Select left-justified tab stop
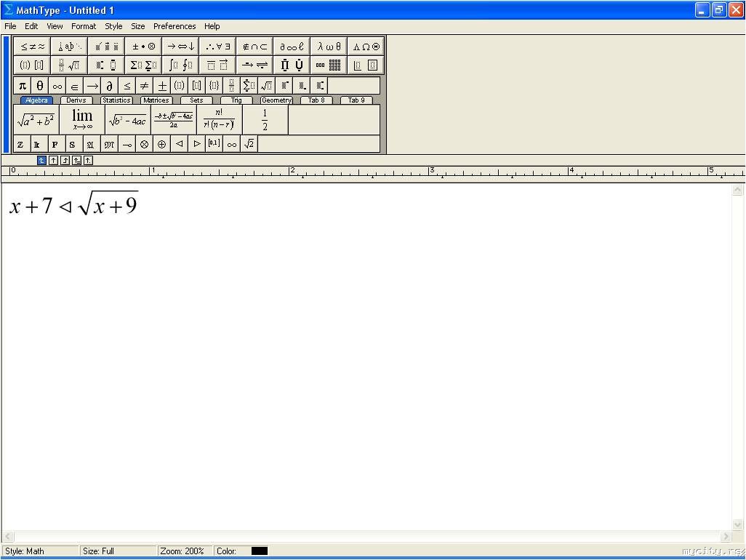This screenshot has width=746, height=560. [x=42, y=161]
